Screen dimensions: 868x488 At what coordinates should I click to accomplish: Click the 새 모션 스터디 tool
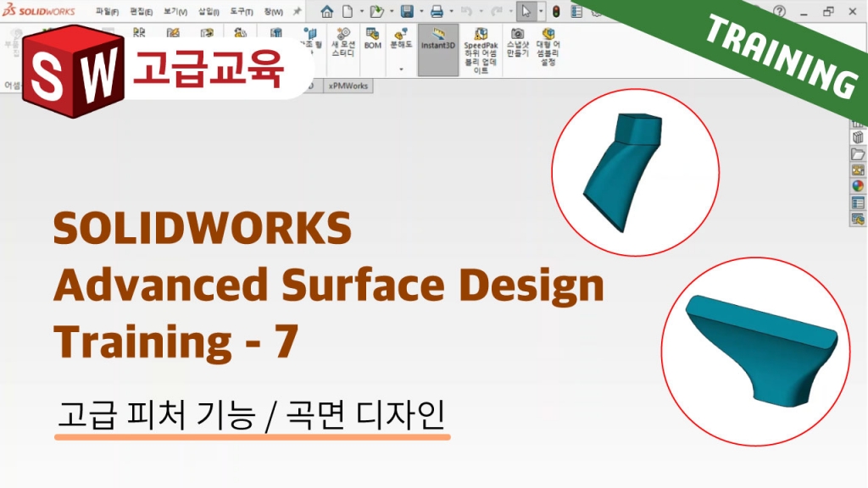343,42
